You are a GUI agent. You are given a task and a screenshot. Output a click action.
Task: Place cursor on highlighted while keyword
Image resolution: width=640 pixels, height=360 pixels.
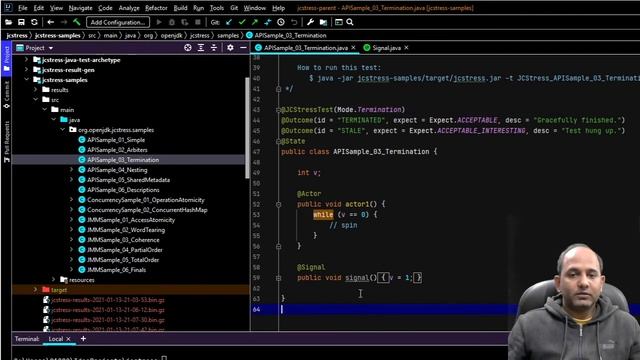(323, 215)
